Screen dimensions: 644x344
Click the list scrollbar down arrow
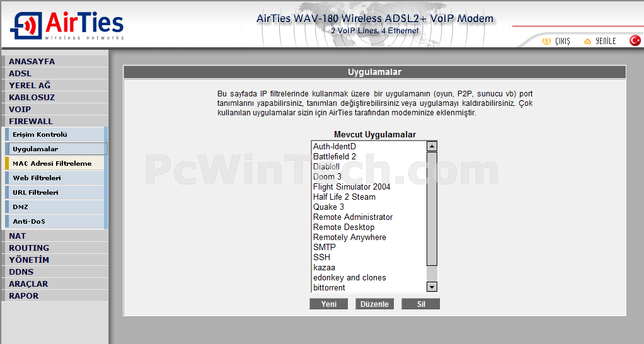(432, 287)
